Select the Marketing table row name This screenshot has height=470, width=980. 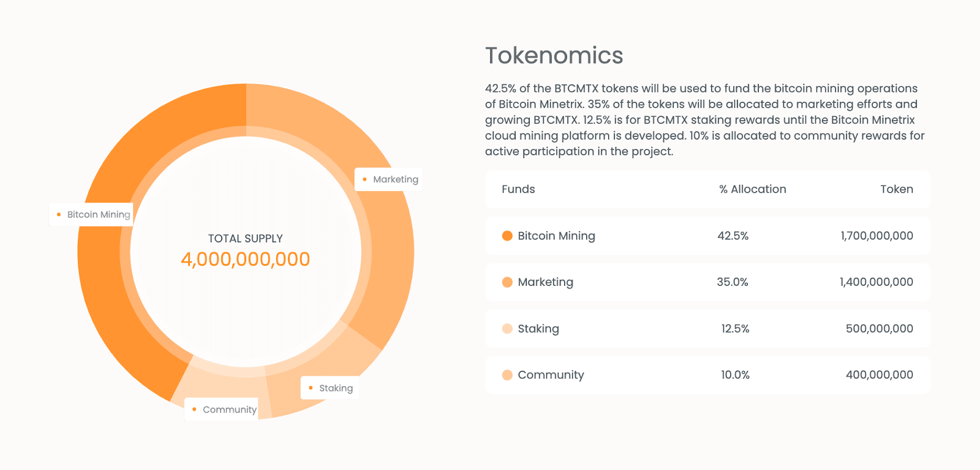click(x=546, y=282)
